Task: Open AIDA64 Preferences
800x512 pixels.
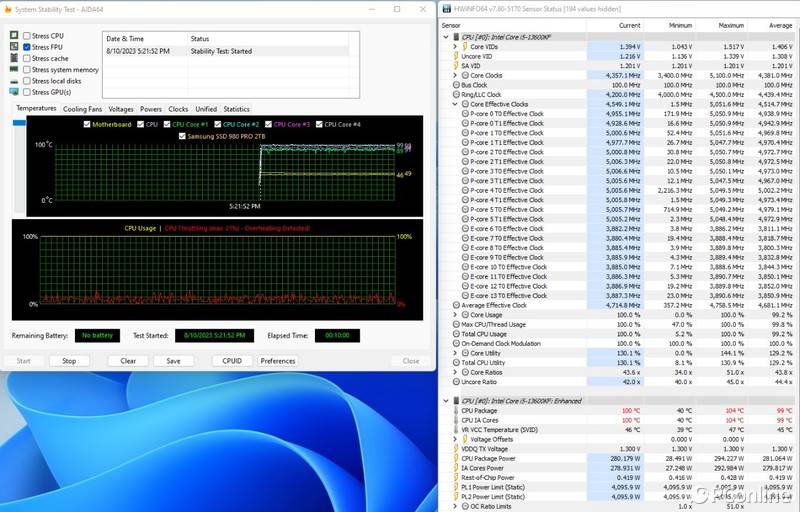Action: point(278,361)
